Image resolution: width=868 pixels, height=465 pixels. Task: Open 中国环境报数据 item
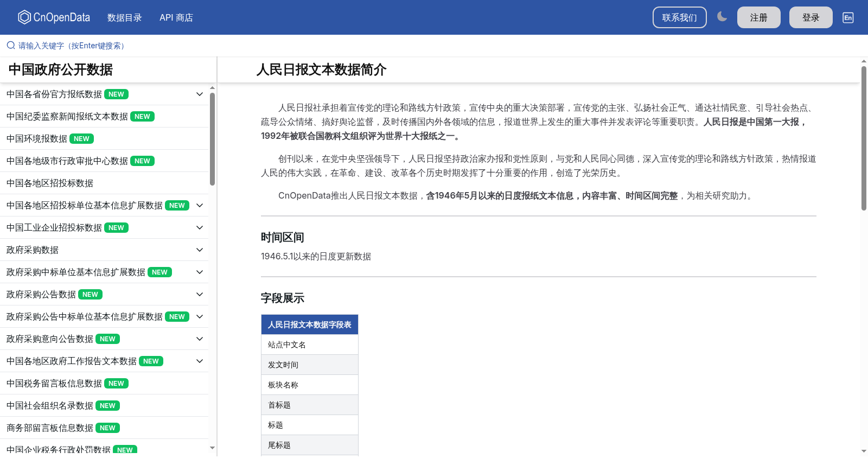pos(104,139)
